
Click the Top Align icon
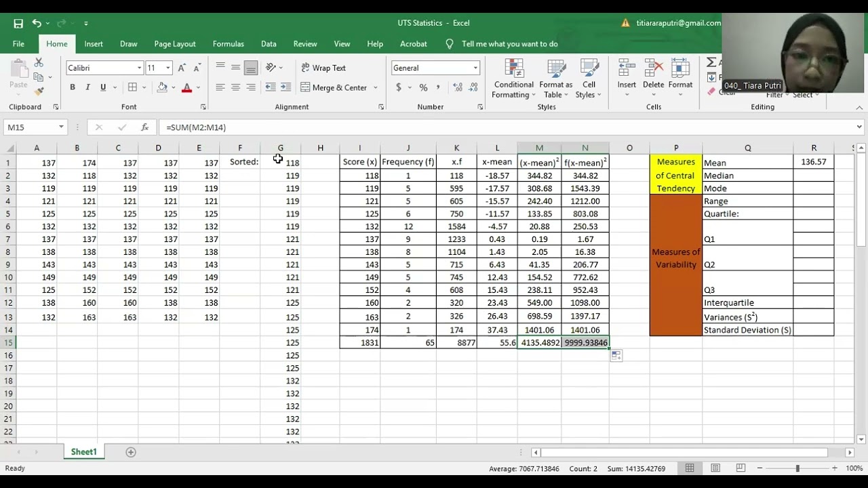pyautogui.click(x=220, y=68)
